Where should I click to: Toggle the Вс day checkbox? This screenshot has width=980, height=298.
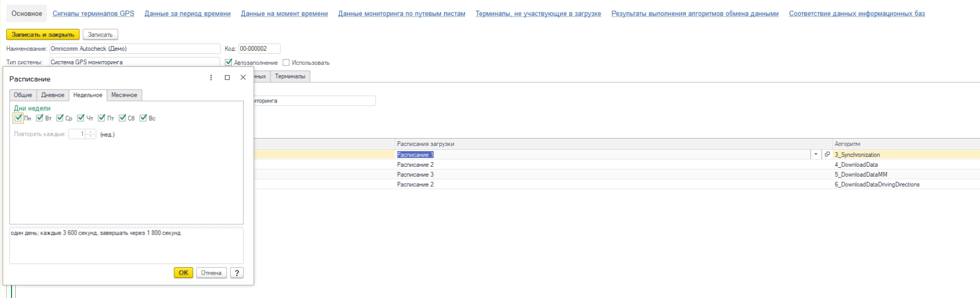coord(143,118)
